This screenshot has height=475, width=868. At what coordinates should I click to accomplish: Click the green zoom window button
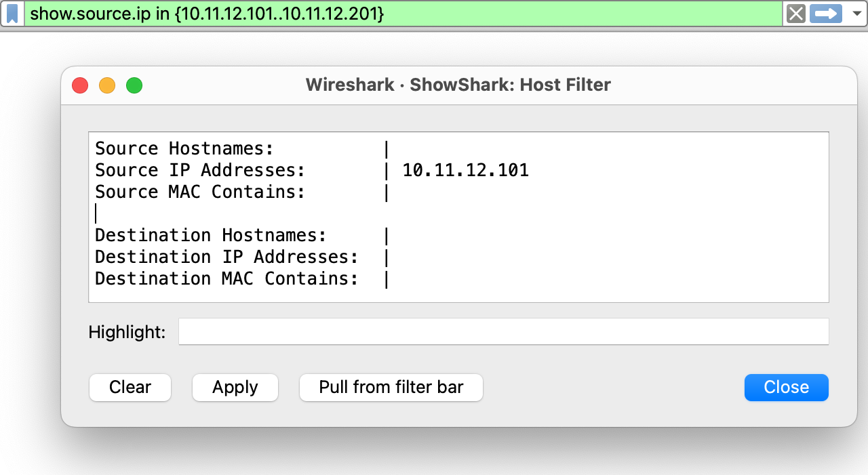click(134, 85)
